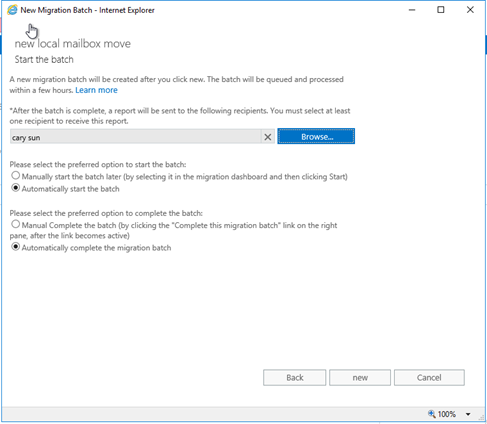487x424 pixels.
Task: Open zoom level dropdown arrow
Action: 468,414
